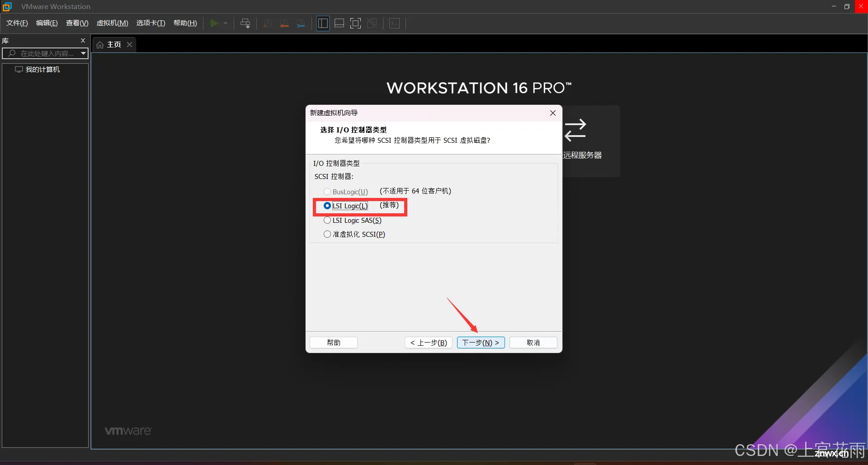Open the File menu
This screenshot has height=465, width=868.
17,23
